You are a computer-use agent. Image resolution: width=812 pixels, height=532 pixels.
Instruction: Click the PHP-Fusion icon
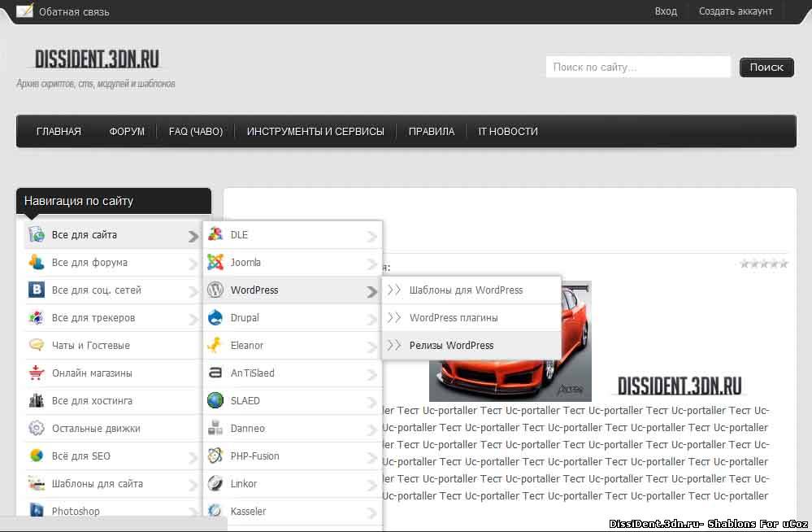tap(215, 456)
